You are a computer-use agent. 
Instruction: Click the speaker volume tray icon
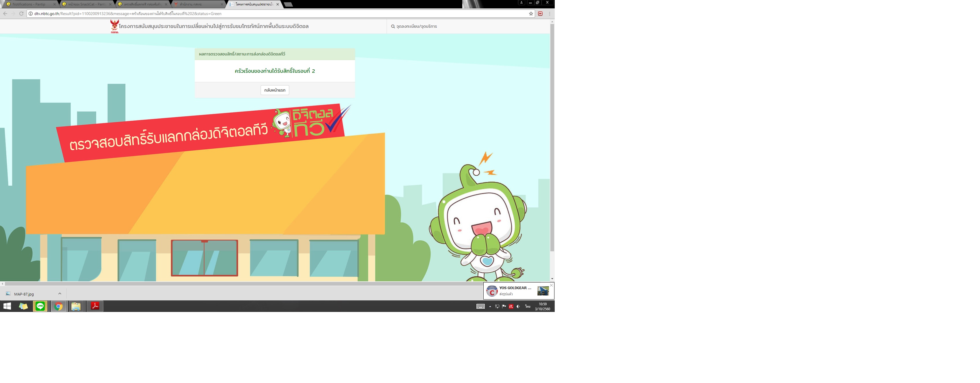point(518,306)
